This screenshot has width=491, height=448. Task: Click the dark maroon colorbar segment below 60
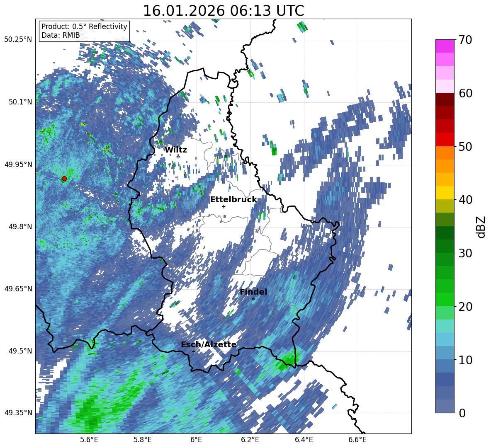point(445,99)
